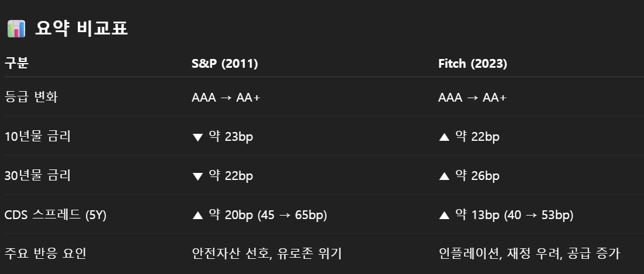644x274 pixels.
Task: Click the down triangle in S&P 30년물 금리 cell
Action: [197, 176]
